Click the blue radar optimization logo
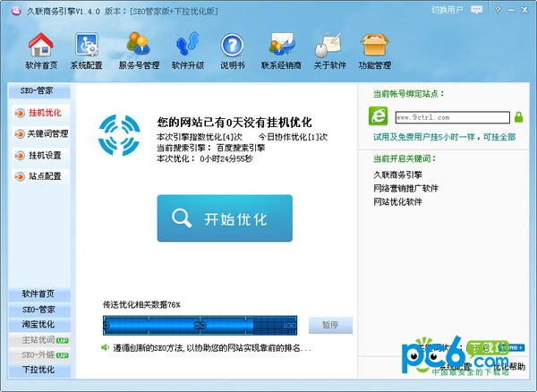537x392 pixels. click(119, 135)
